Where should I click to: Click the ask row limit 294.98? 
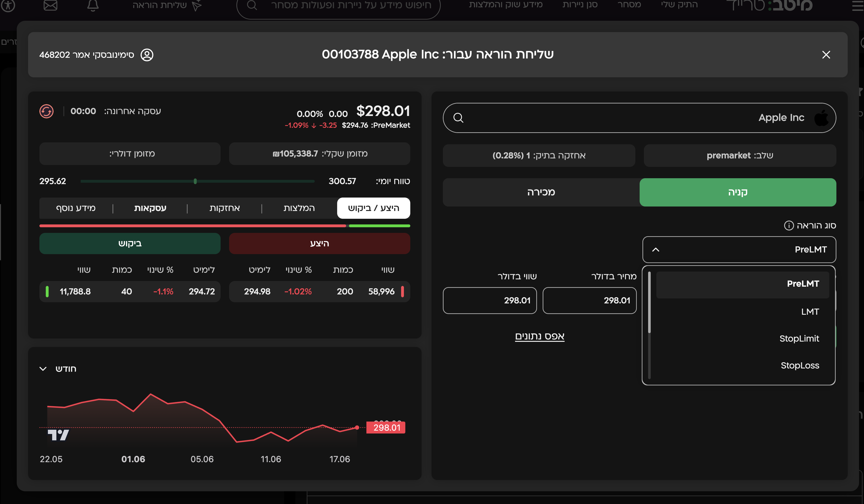pyautogui.click(x=257, y=292)
